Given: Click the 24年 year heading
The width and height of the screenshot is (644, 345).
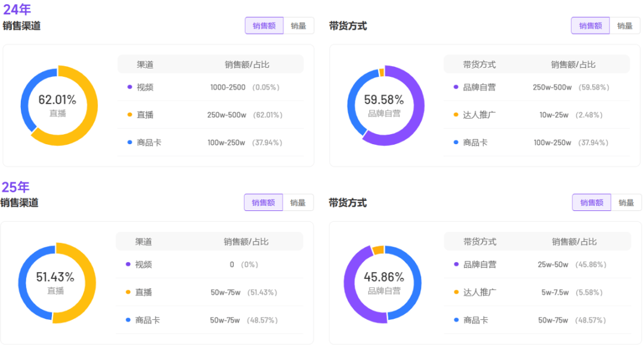Looking at the screenshot, I should [x=17, y=9].
